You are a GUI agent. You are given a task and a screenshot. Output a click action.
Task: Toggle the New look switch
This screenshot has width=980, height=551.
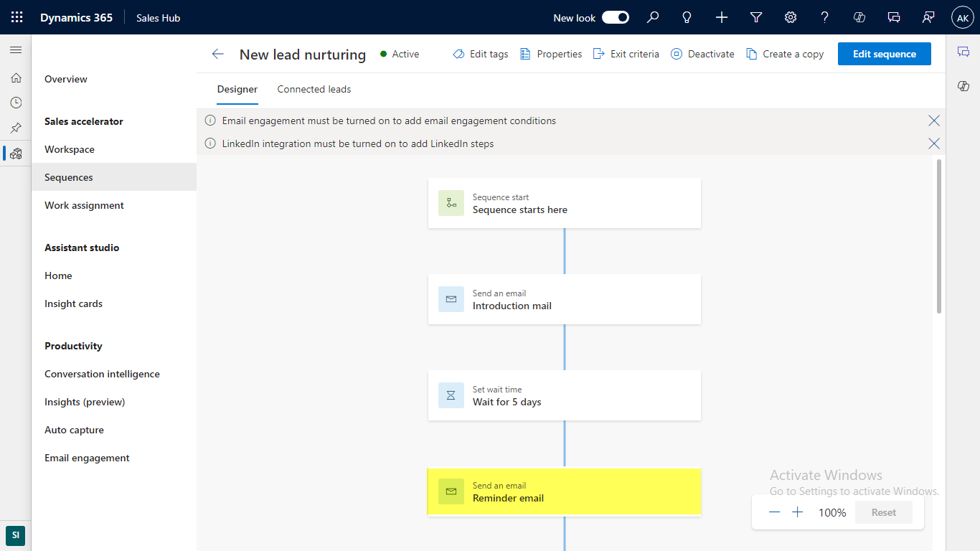(615, 17)
